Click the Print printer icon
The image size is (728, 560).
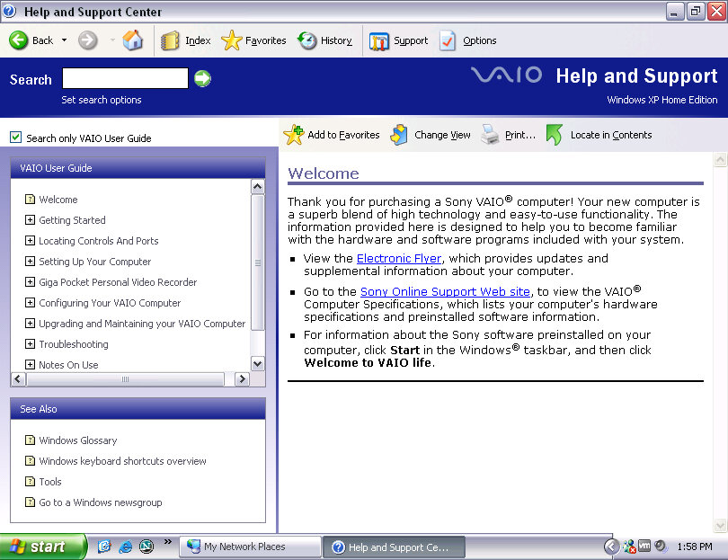[490, 135]
